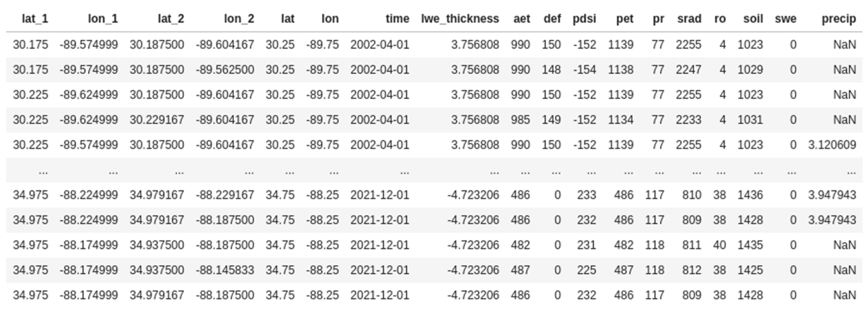Click the srad cell showing 2247
Viewport: 868px width, 313px height.
[688, 69]
